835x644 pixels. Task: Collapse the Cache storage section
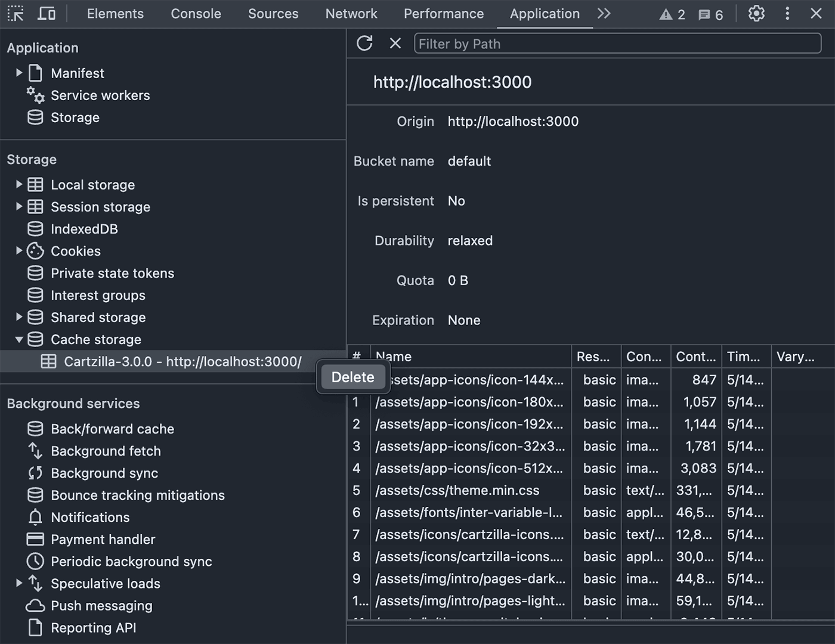click(18, 339)
